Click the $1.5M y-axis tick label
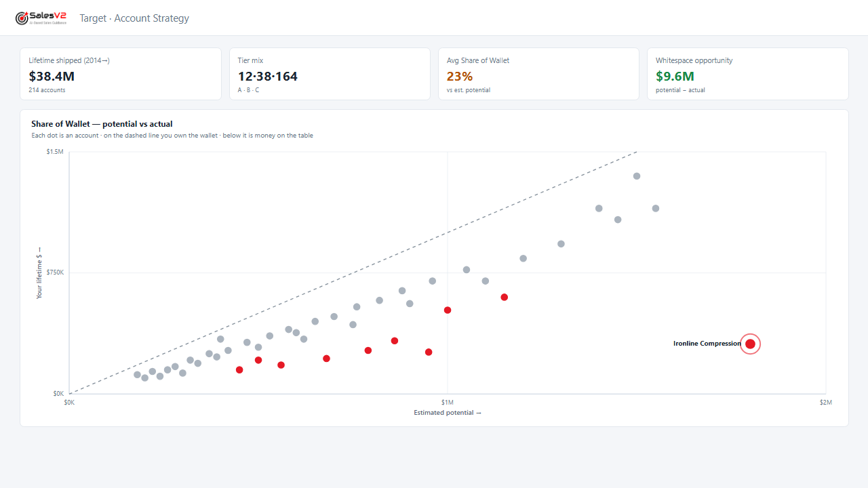Viewport: 868px width, 488px height. pyautogui.click(x=55, y=152)
